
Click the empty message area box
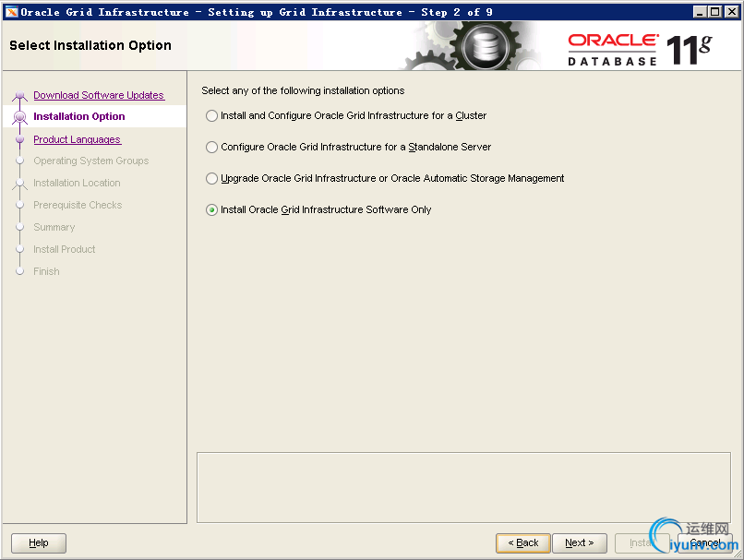point(463,487)
